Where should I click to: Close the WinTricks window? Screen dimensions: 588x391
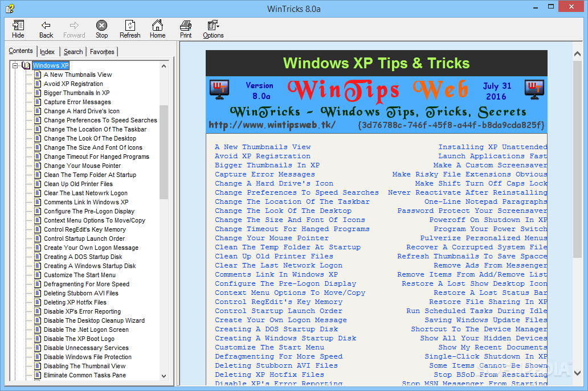[x=571, y=6]
